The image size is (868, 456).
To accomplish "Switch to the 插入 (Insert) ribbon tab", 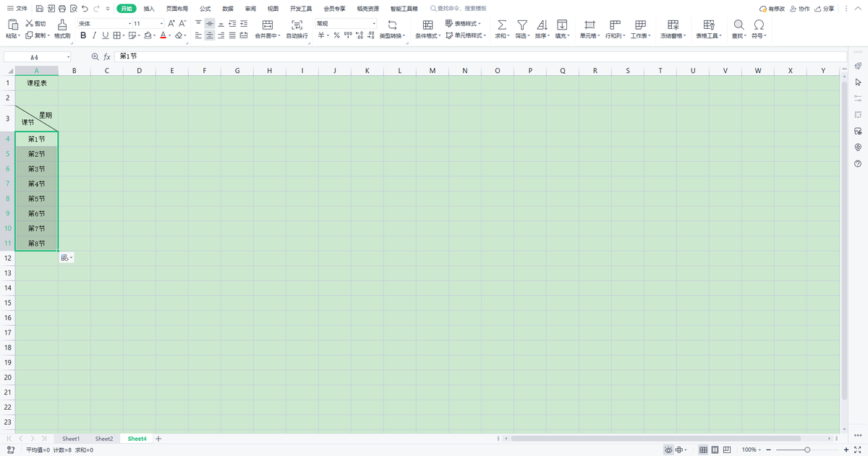I will (x=149, y=9).
